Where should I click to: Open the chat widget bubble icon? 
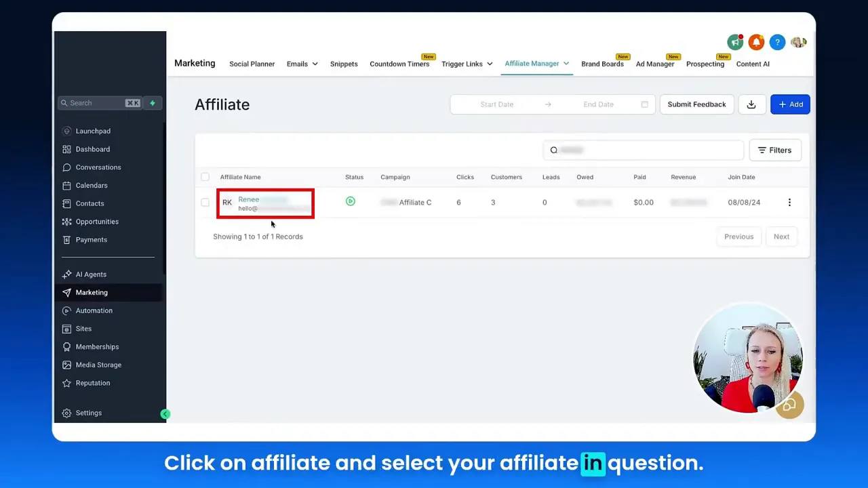789,405
